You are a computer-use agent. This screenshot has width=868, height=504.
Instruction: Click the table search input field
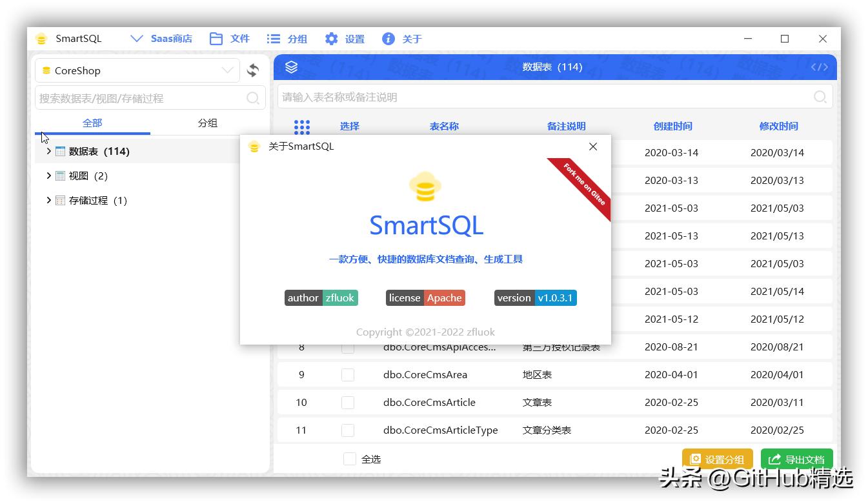coord(516,97)
